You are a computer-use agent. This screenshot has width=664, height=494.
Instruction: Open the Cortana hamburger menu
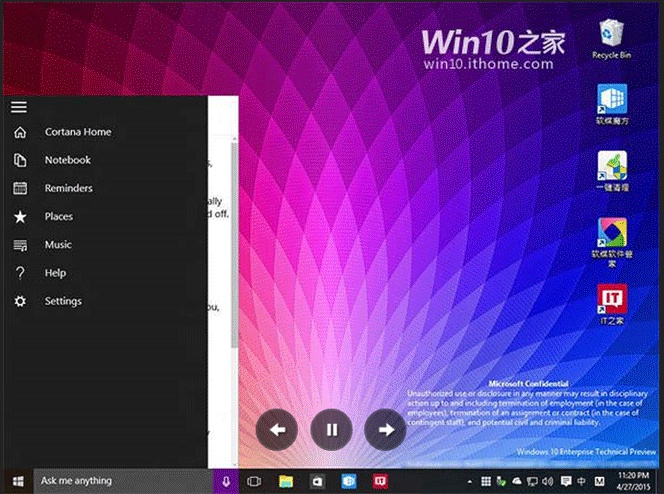click(x=19, y=107)
